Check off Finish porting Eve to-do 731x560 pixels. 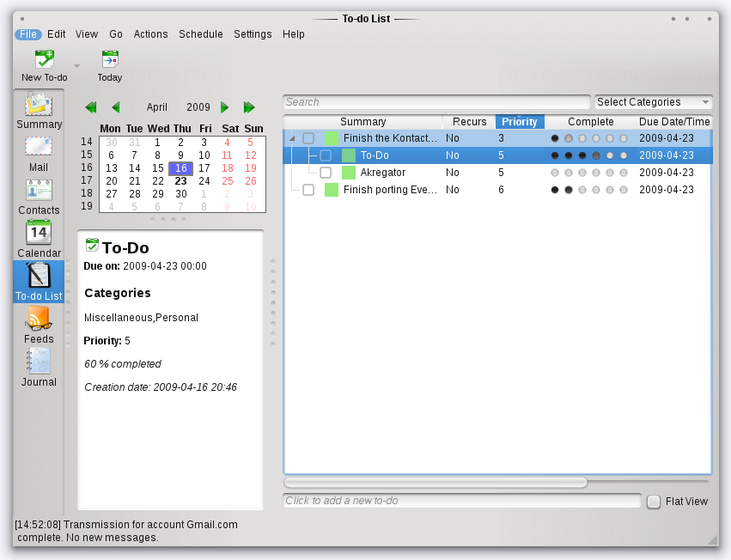308,190
